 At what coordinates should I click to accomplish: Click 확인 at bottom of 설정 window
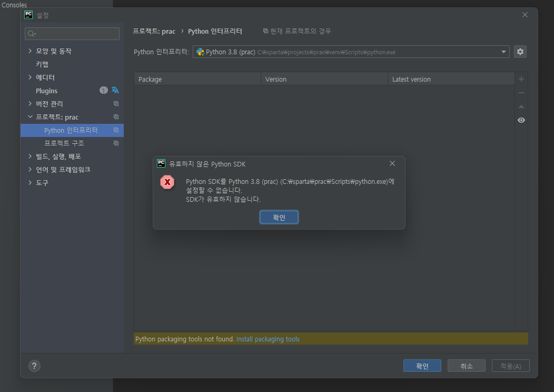(422, 366)
